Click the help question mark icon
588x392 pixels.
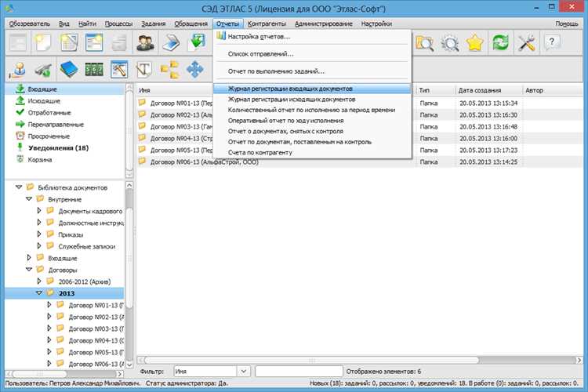(x=552, y=43)
